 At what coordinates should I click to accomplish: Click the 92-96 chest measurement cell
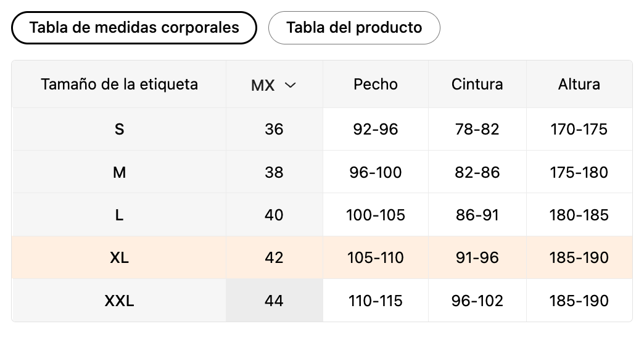376,129
